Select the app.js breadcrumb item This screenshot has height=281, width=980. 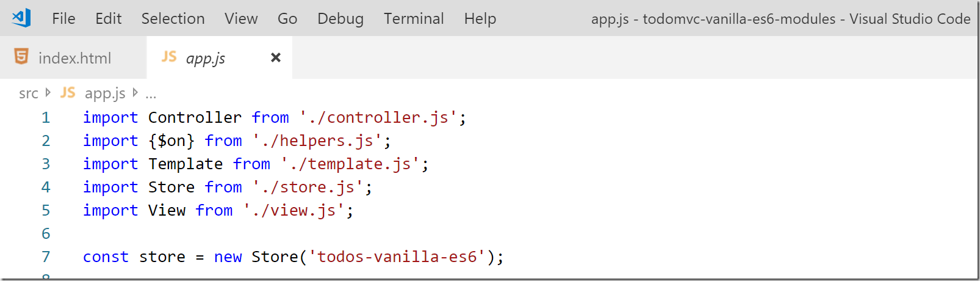tap(105, 93)
